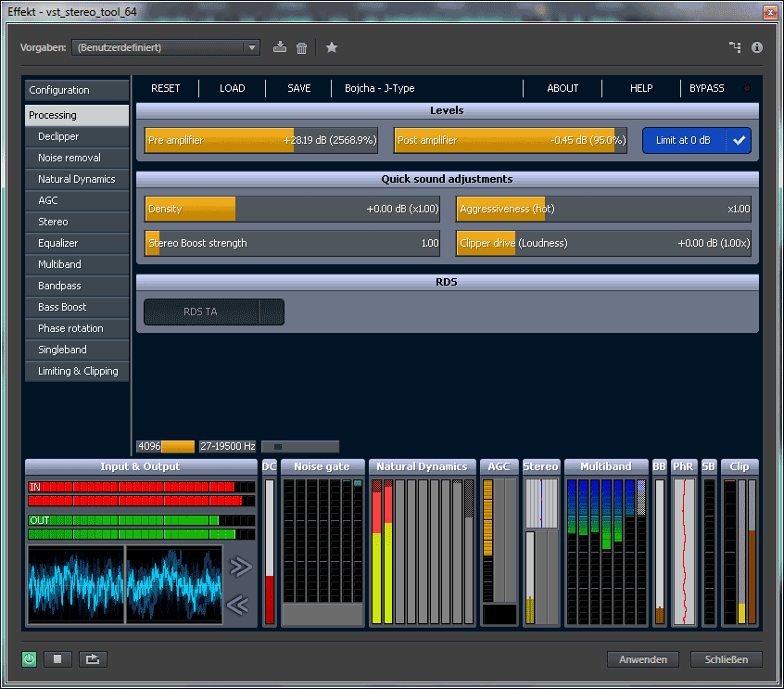Image resolution: width=784 pixels, height=689 pixels.
Task: Open Limiting & Clipping settings
Action: (77, 371)
